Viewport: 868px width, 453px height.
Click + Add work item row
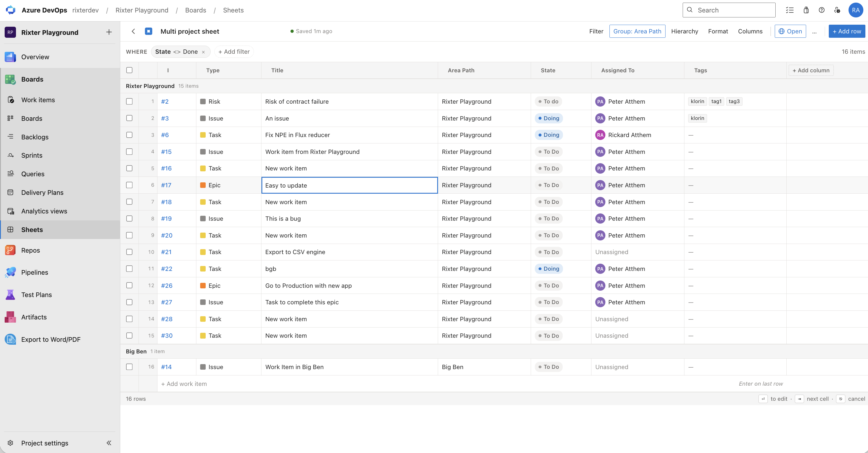pos(184,384)
